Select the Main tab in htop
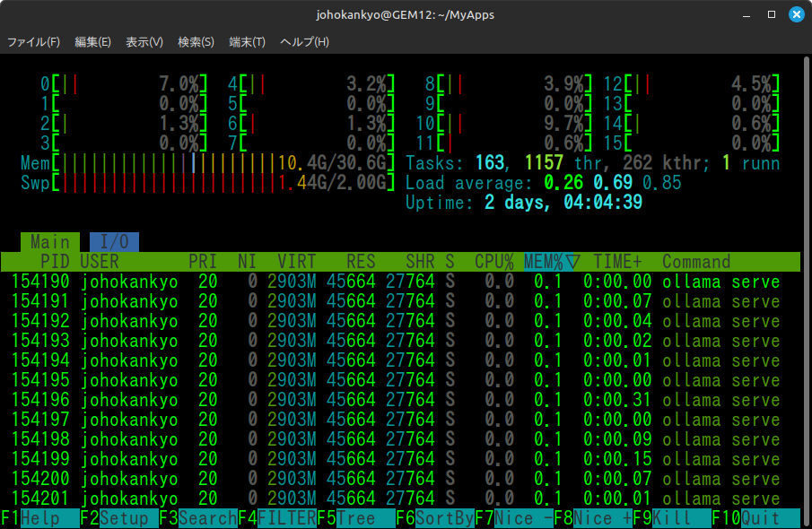Image resolution: width=812 pixels, height=529 pixels. [x=49, y=242]
